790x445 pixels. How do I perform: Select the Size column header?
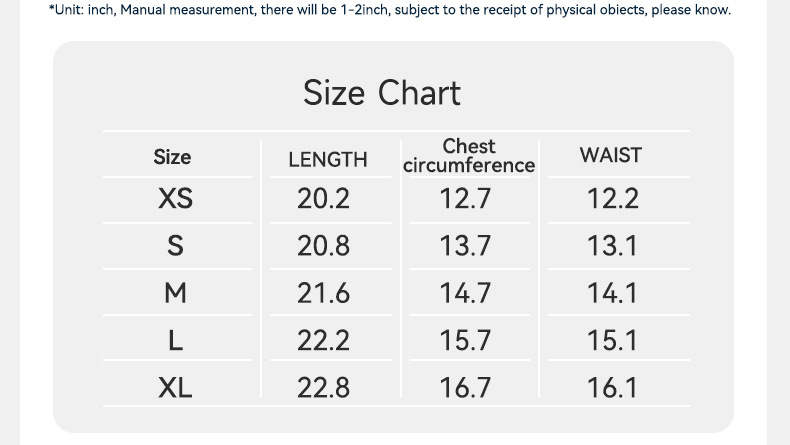[x=172, y=157]
